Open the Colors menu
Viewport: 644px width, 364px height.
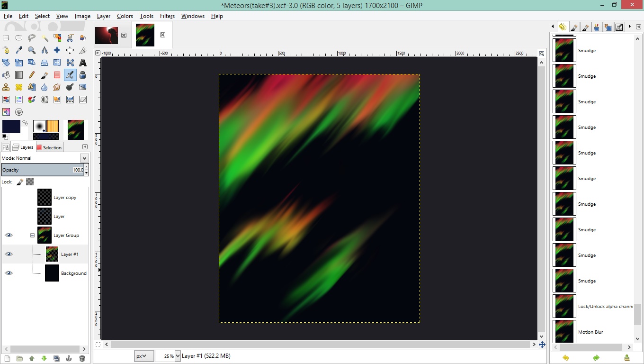(125, 16)
